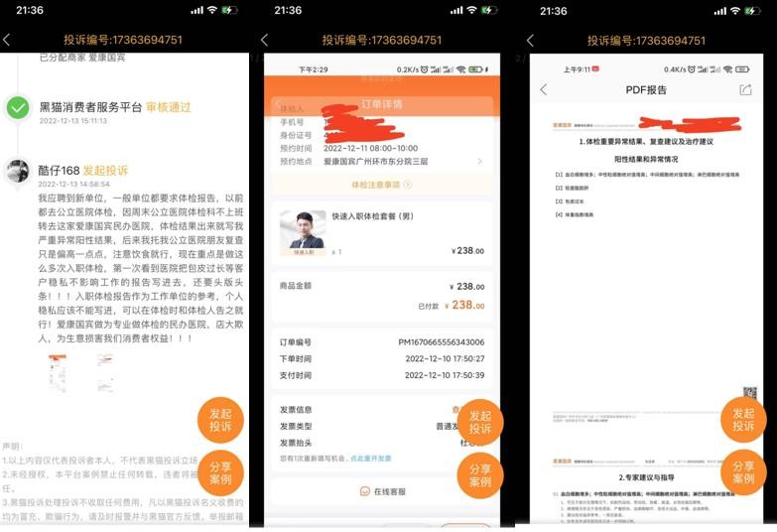Tap 点此重开发票 link
The image size is (777, 532).
(x=371, y=459)
